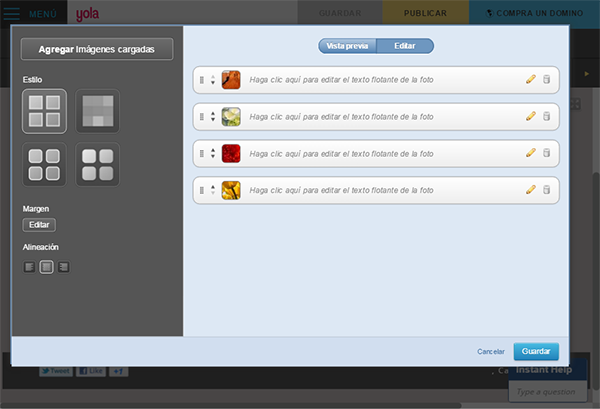
Task: Move the red photo up one position
Action: click(213, 150)
